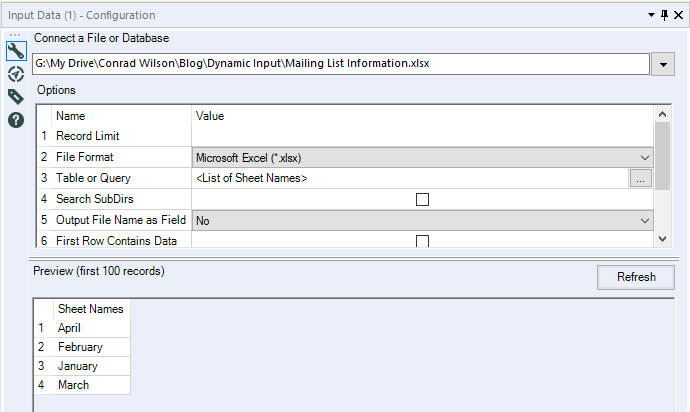Click the file path input field
The height and width of the screenshot is (412, 690).
pyautogui.click(x=340, y=64)
